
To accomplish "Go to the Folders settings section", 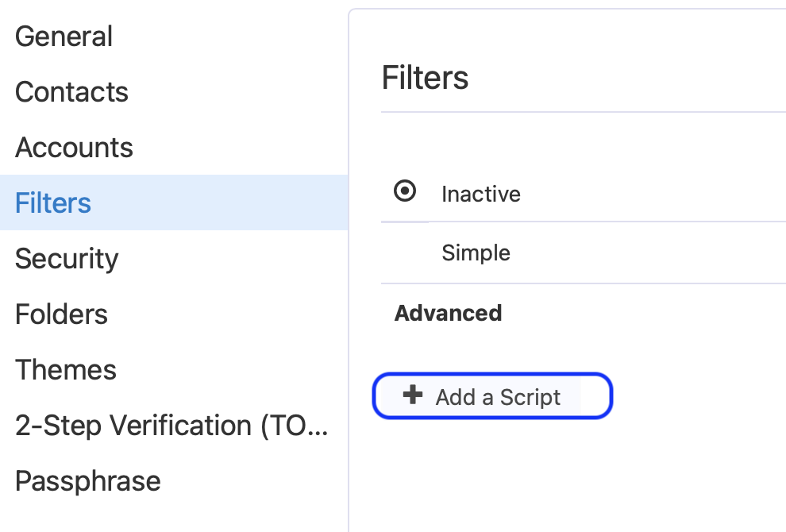I will pyautogui.click(x=61, y=314).
